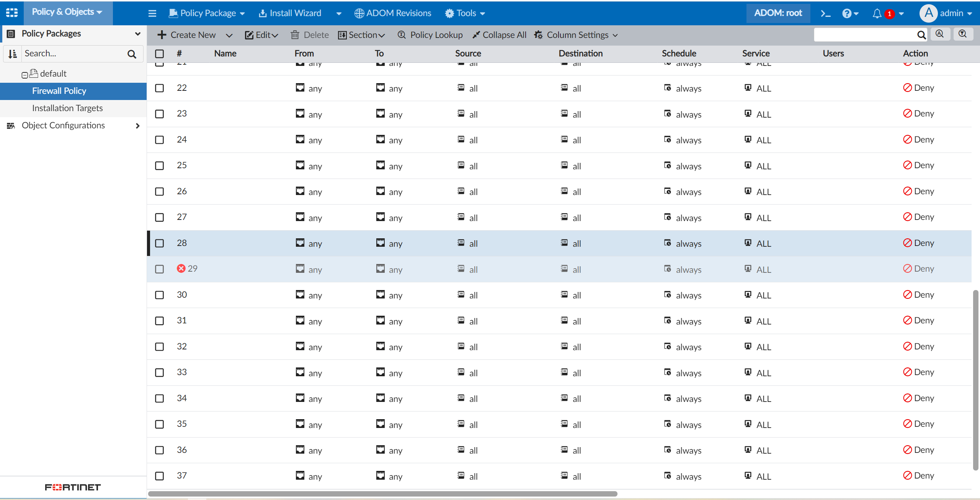Viewport: 980px width, 500px height.
Task: Select Installation Targets in sidebar
Action: tap(67, 108)
